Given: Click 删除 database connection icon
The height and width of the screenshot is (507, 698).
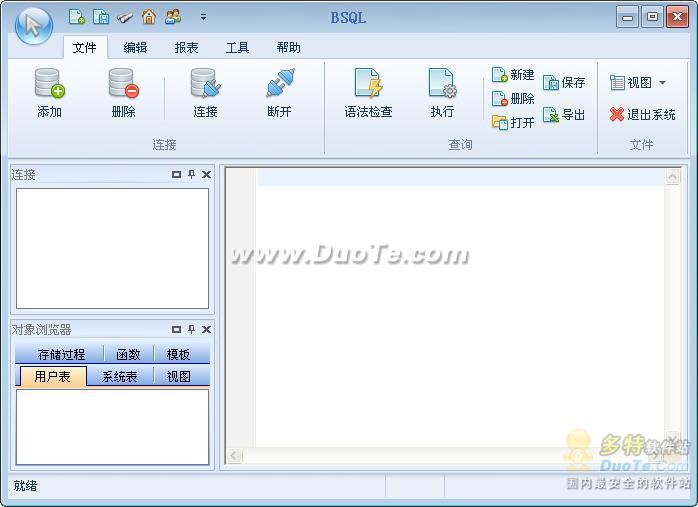Looking at the screenshot, I should (123, 93).
